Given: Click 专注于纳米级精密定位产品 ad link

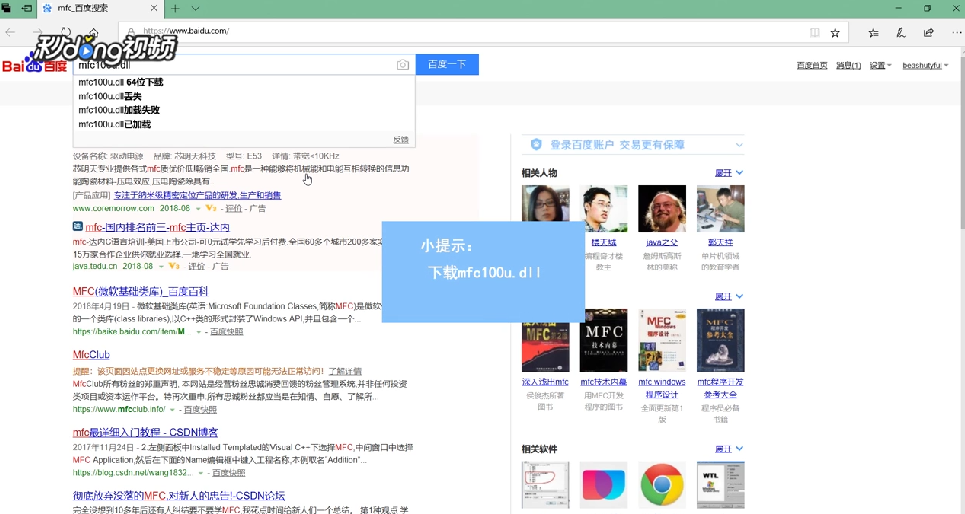Looking at the screenshot, I should tap(197, 195).
